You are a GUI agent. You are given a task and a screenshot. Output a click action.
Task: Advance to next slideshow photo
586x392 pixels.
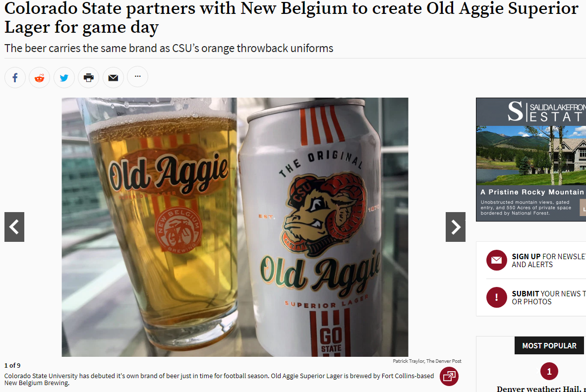[x=456, y=227]
